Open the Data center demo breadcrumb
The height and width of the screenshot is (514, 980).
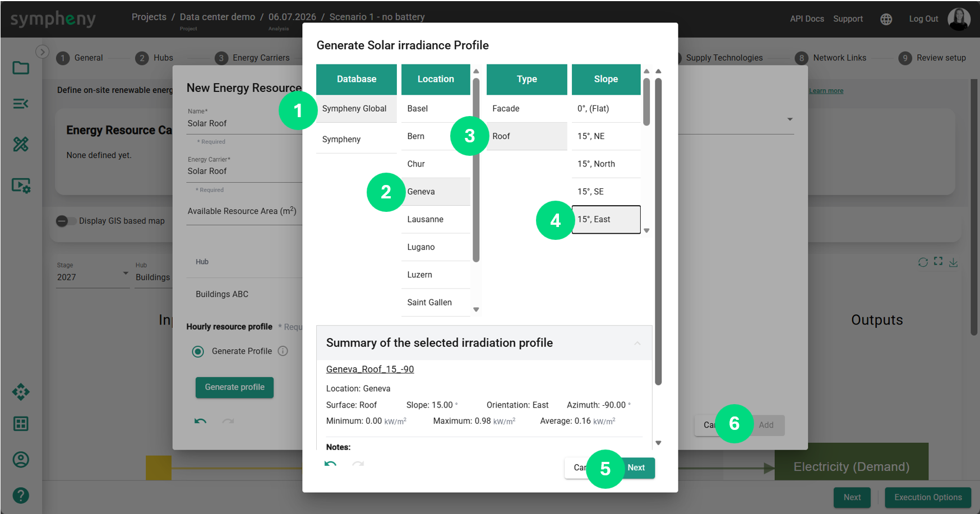218,17
